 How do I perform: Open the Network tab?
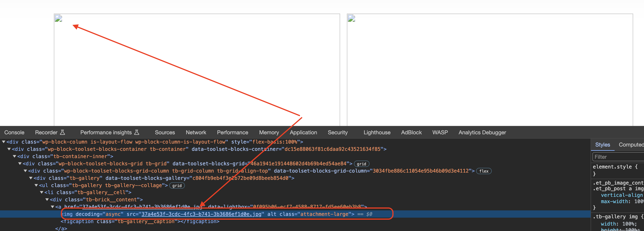pyautogui.click(x=196, y=132)
